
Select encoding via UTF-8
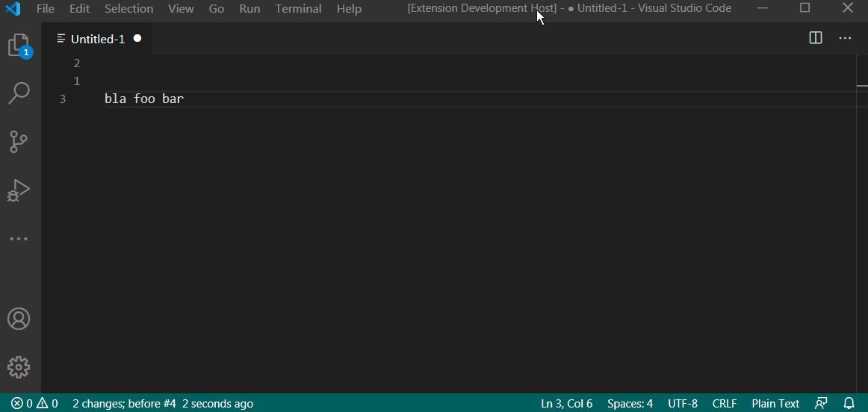pos(683,404)
